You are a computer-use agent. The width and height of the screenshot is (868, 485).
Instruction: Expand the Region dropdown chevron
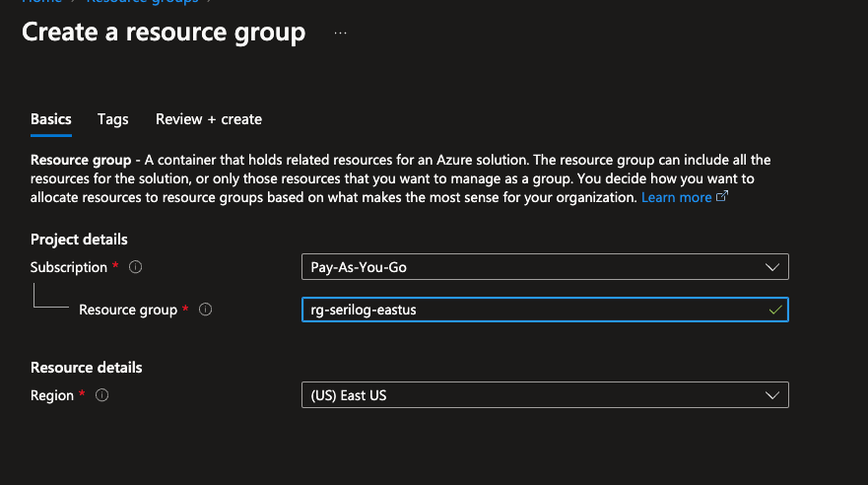(x=771, y=395)
